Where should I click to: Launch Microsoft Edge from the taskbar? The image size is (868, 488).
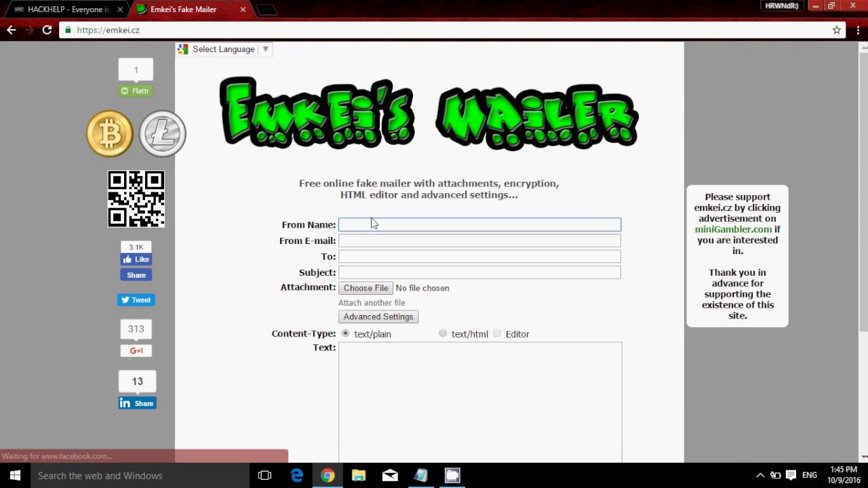(296, 475)
